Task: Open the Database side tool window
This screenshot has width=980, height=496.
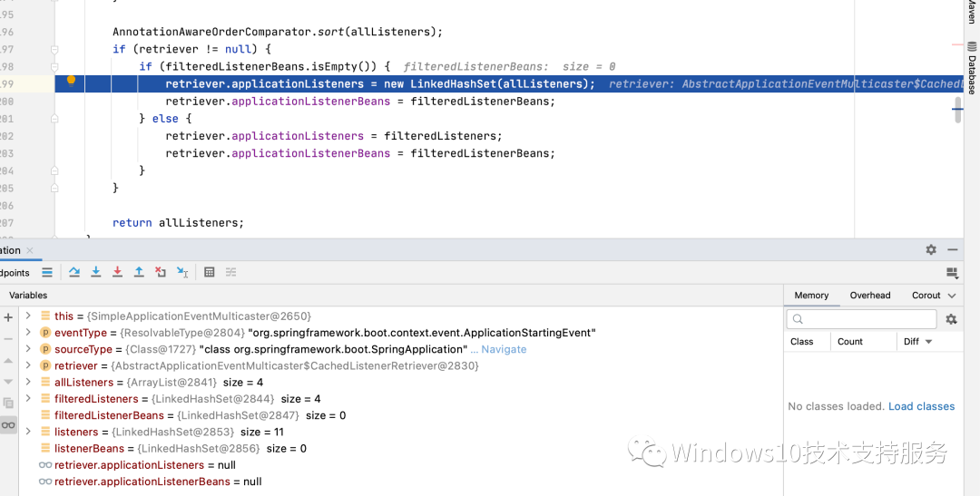Action: click(972, 68)
